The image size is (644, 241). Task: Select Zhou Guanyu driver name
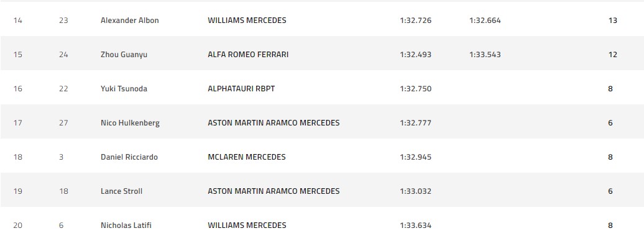(x=124, y=55)
